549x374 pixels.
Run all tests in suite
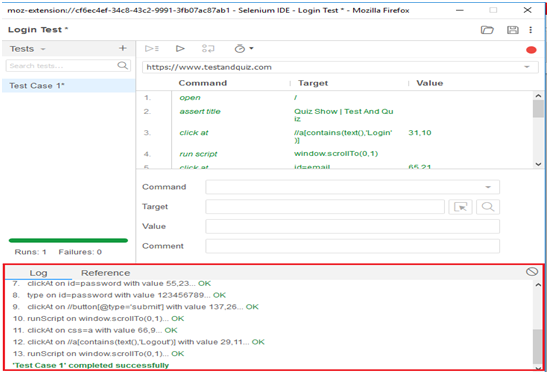(152, 48)
